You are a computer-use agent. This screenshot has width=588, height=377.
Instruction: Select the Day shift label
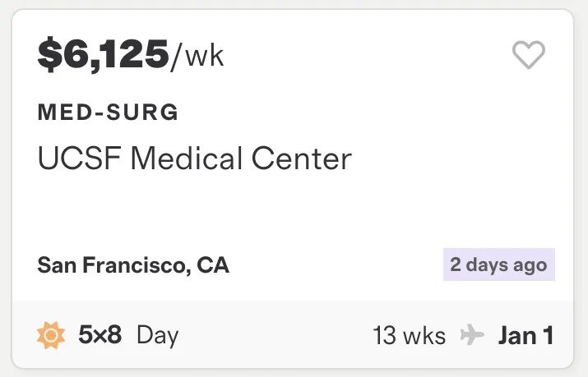(x=158, y=336)
